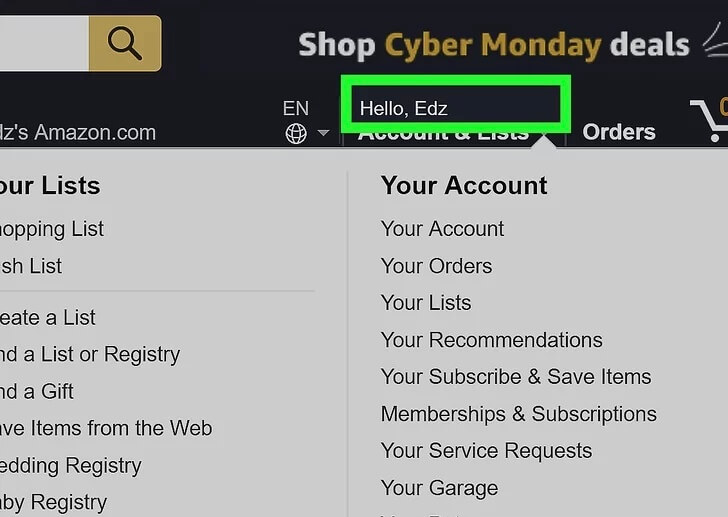This screenshot has height=517, width=728.
Task: Click the Your Account link
Action: [442, 229]
